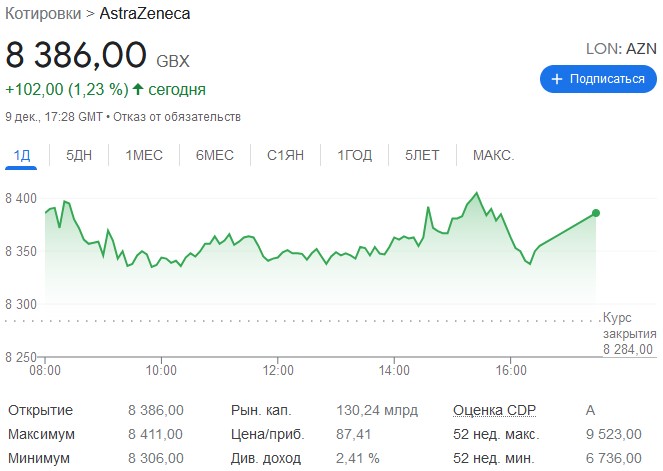Click the GBX currency label
This screenshot has height=471, width=663.
[x=173, y=61]
